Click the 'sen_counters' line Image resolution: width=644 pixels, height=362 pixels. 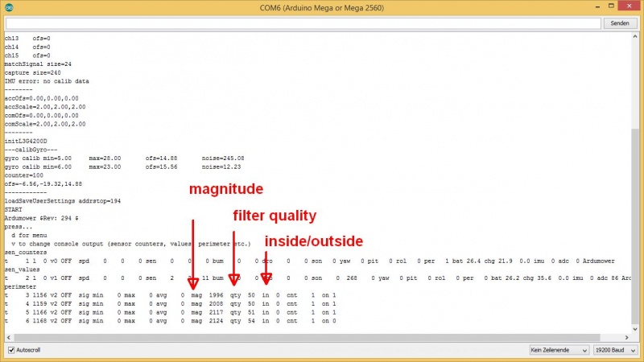[26, 253]
